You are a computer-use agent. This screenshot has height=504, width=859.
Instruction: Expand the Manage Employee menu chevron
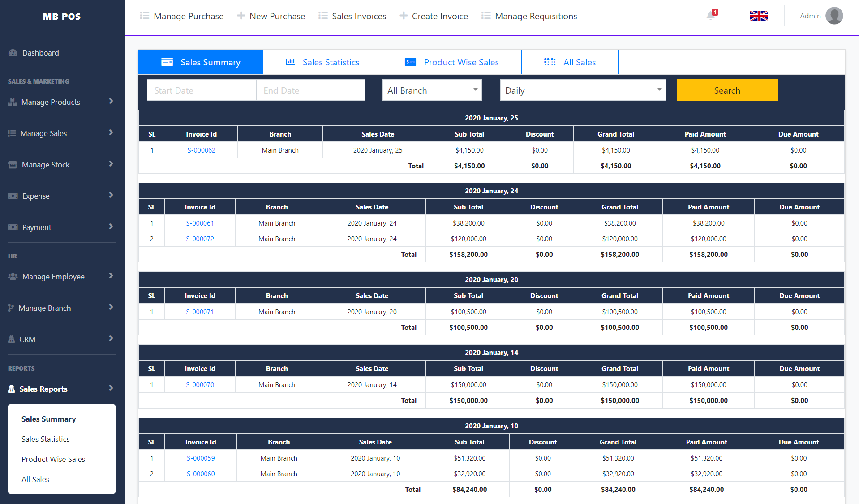[111, 276]
